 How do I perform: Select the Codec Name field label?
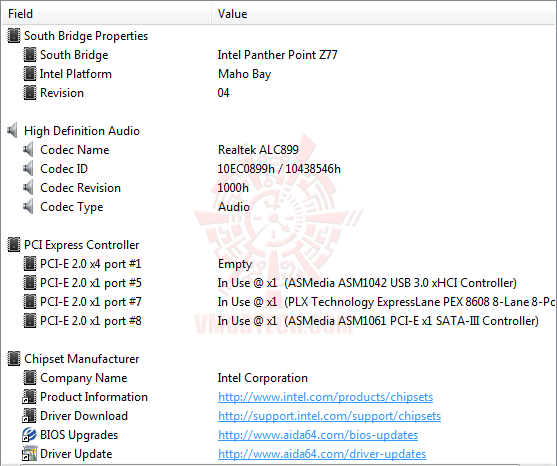pyautogui.click(x=75, y=150)
